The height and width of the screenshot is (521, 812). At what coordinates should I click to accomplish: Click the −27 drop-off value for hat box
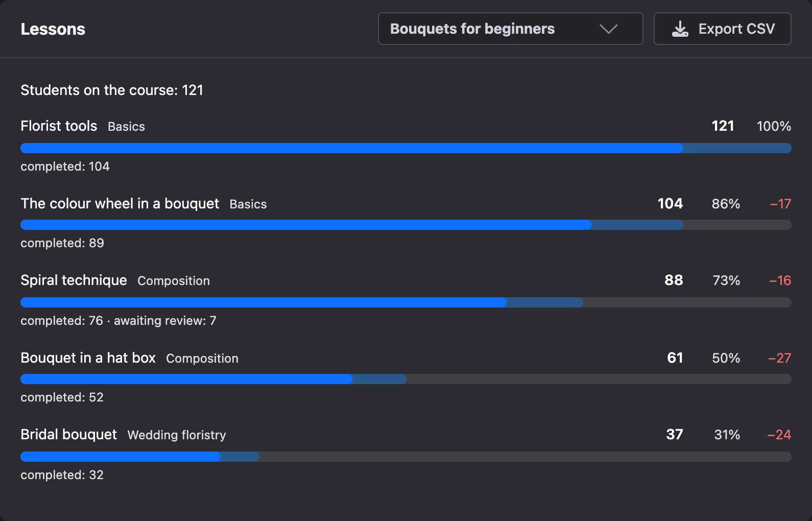click(779, 358)
